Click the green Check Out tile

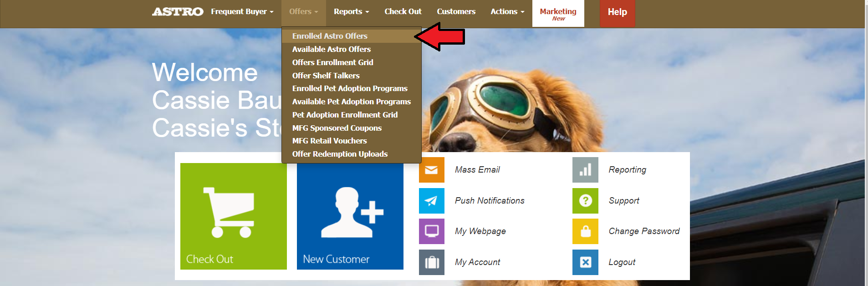click(x=234, y=216)
